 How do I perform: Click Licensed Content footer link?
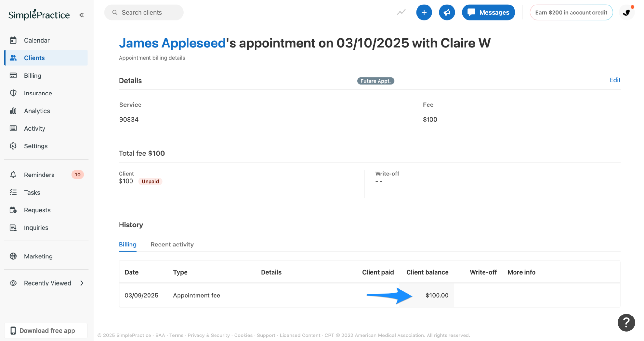point(300,335)
